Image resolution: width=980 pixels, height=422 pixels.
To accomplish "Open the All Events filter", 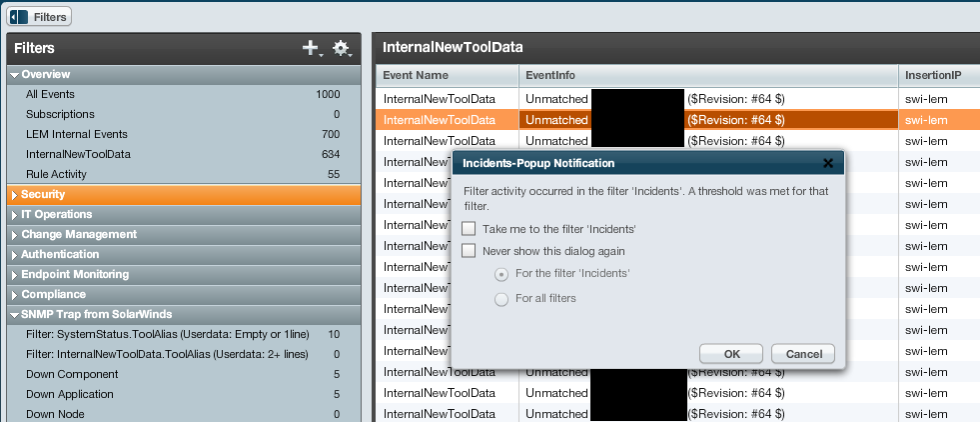I will (184, 94).
